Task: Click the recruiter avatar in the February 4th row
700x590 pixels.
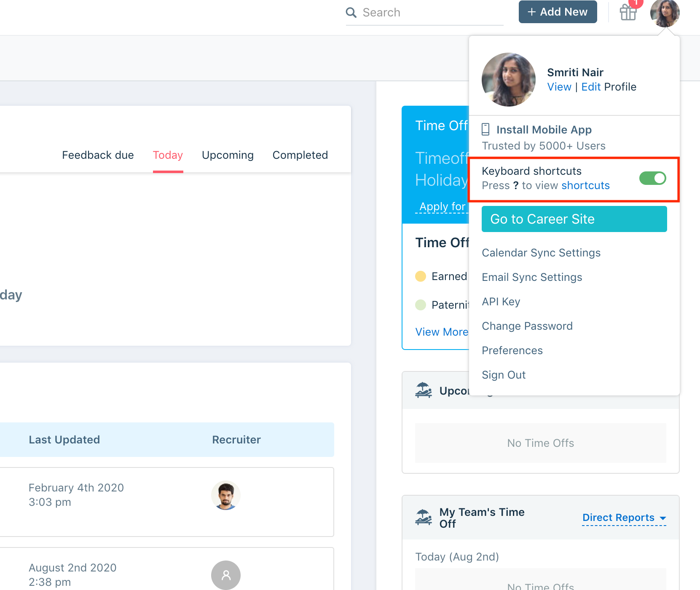Action: (x=226, y=495)
